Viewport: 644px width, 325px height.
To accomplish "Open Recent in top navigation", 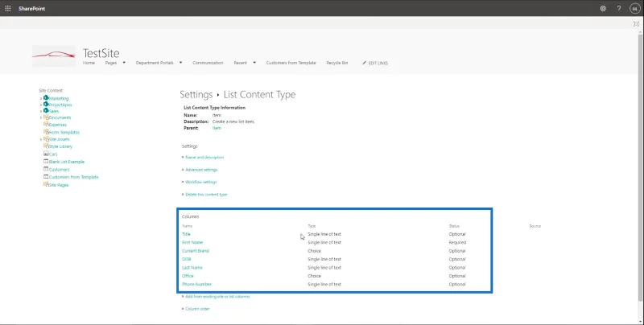I will pyautogui.click(x=240, y=63).
